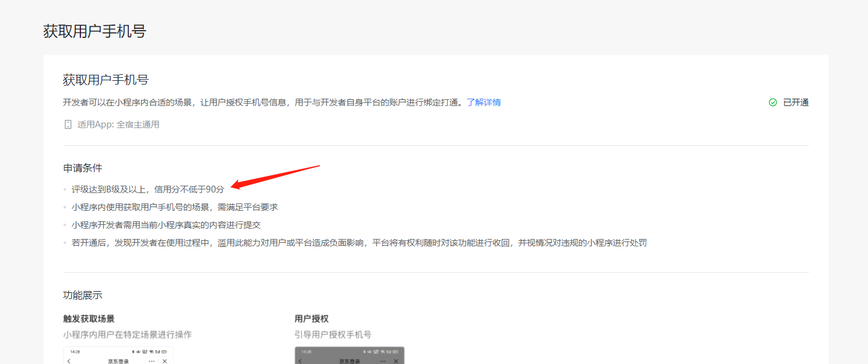The image size is (868, 364).
Task: Click the three-dot menu in the left preview
Action: pyautogui.click(x=152, y=362)
